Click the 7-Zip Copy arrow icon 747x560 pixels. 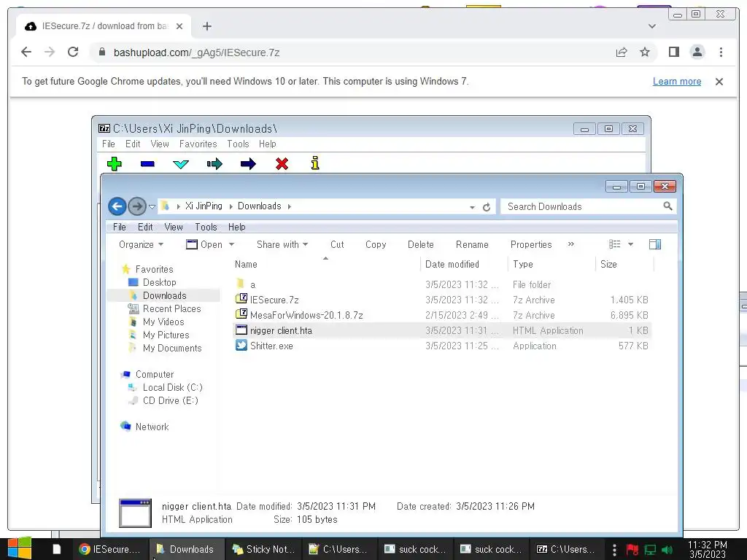coord(215,164)
